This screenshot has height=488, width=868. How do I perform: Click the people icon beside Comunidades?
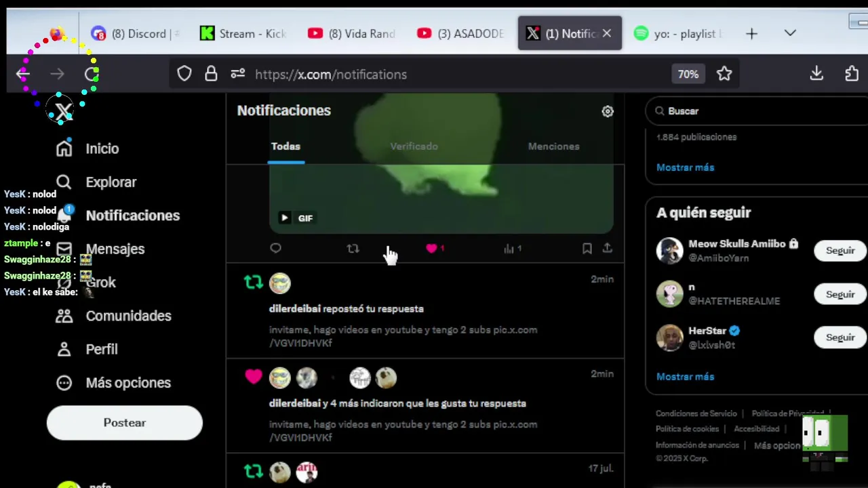64,316
